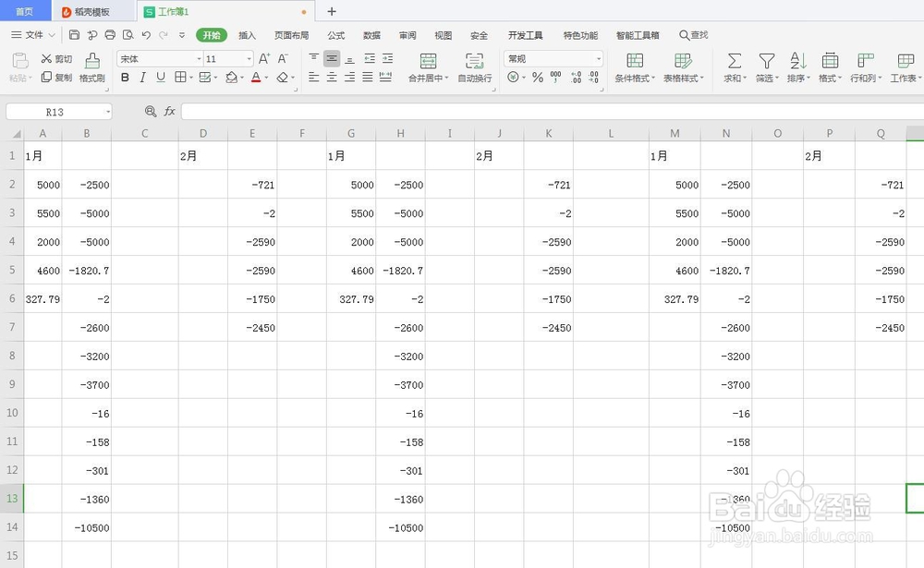Screen dimensions: 924x568
Task: Toggle vertical middle alignment button
Action: coord(332,58)
